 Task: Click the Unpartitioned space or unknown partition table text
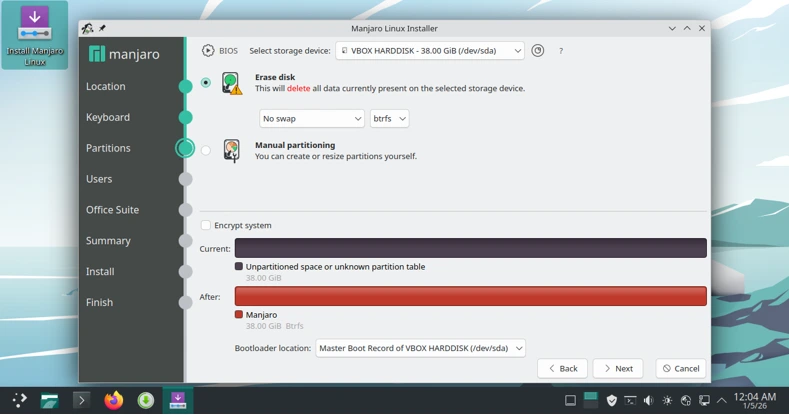[335, 267]
